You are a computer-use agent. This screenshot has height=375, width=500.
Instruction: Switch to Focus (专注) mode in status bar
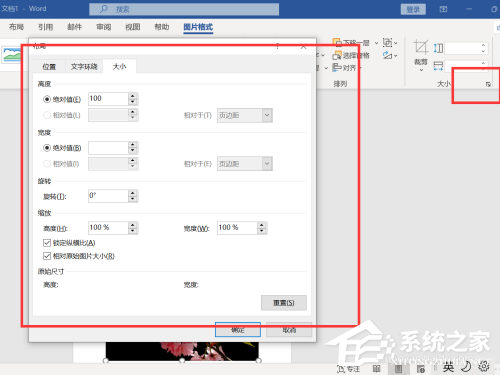[349, 369]
